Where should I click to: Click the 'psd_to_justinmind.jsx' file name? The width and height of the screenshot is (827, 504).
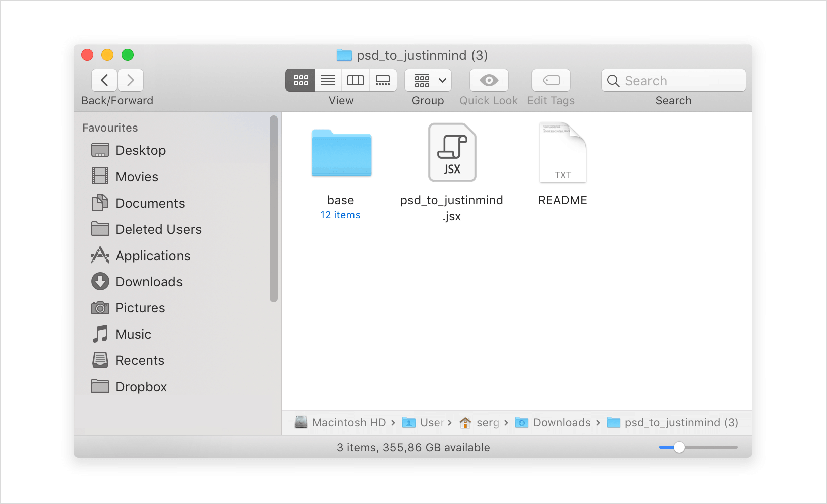point(452,208)
